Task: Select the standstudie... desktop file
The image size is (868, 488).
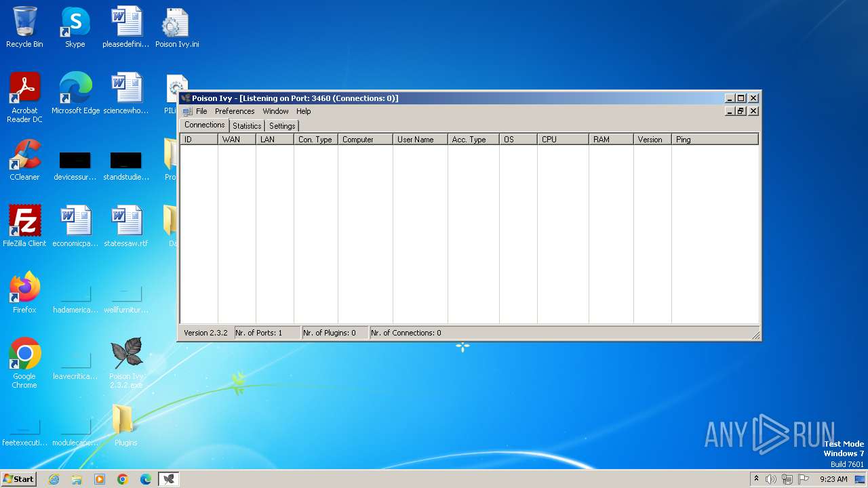Action: tap(126, 166)
